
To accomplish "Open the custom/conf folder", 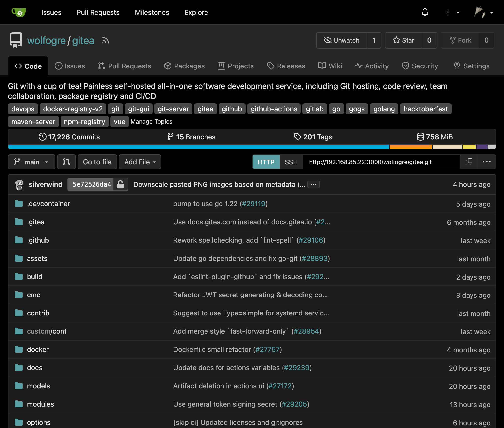I will 47,331.
